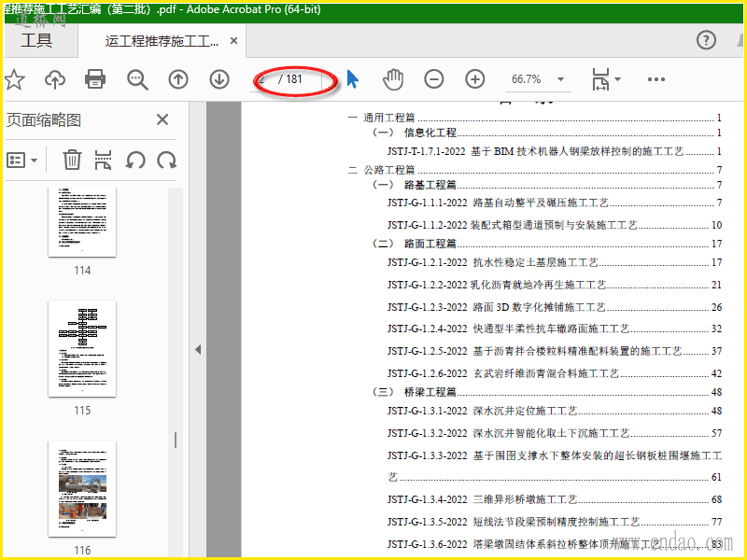Collapse the navigation pane with left triangle
The height and width of the screenshot is (560, 747).
point(198,349)
